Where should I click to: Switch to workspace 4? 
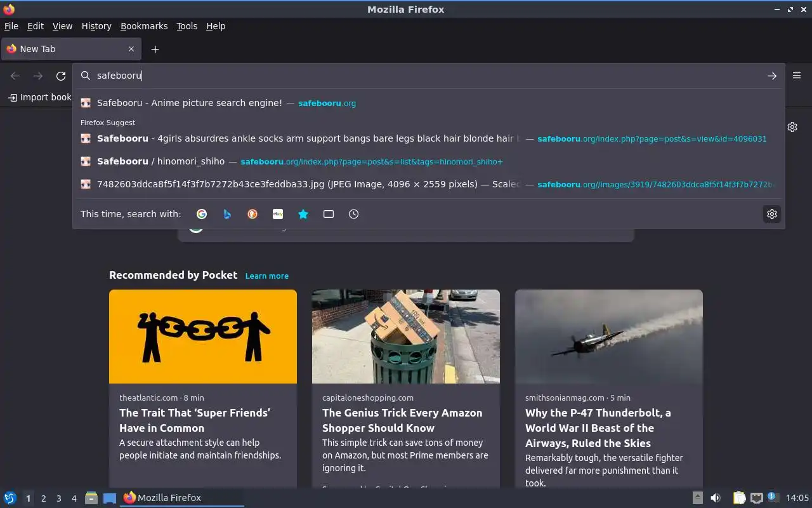click(x=74, y=498)
